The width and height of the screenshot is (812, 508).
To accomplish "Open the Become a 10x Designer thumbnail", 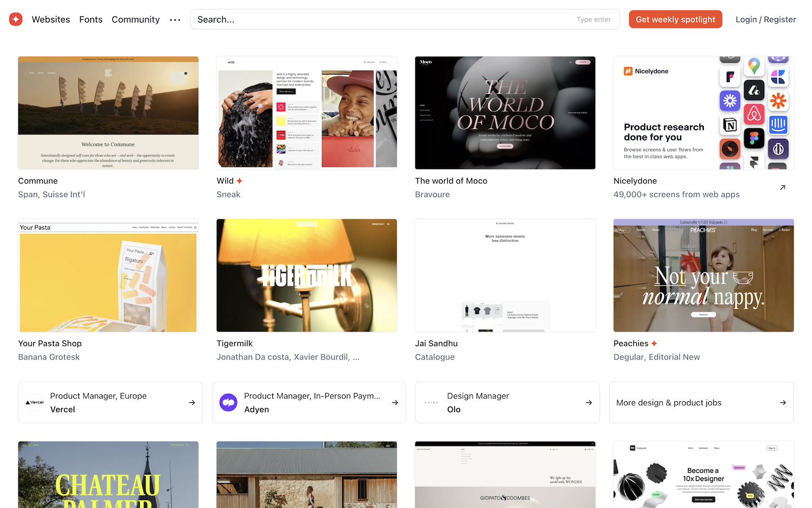I will (704, 475).
